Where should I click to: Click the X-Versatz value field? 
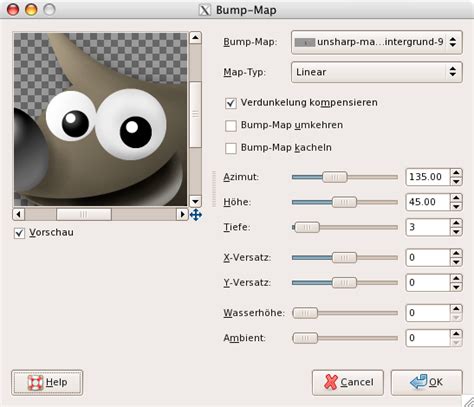pos(428,258)
